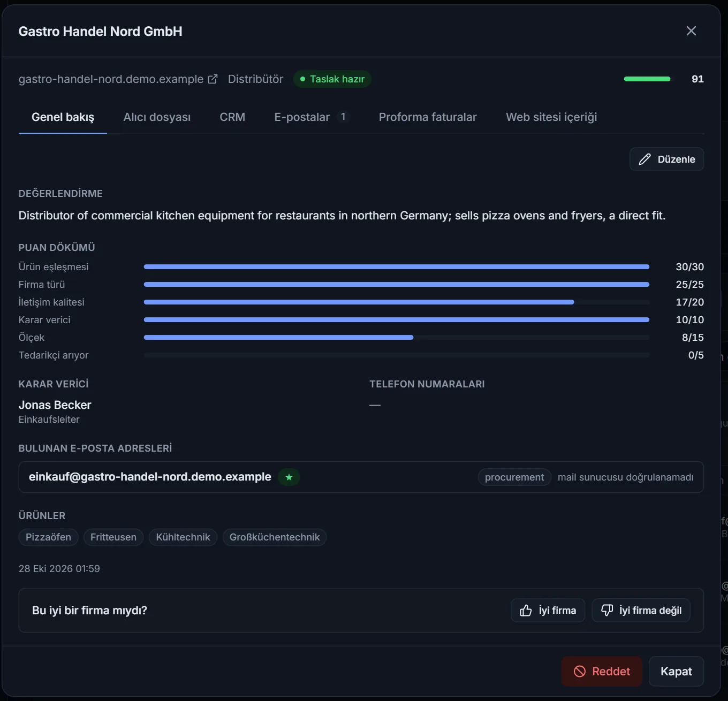
Task: Close the Gastro Handel Nord dialog
Action: click(x=691, y=31)
